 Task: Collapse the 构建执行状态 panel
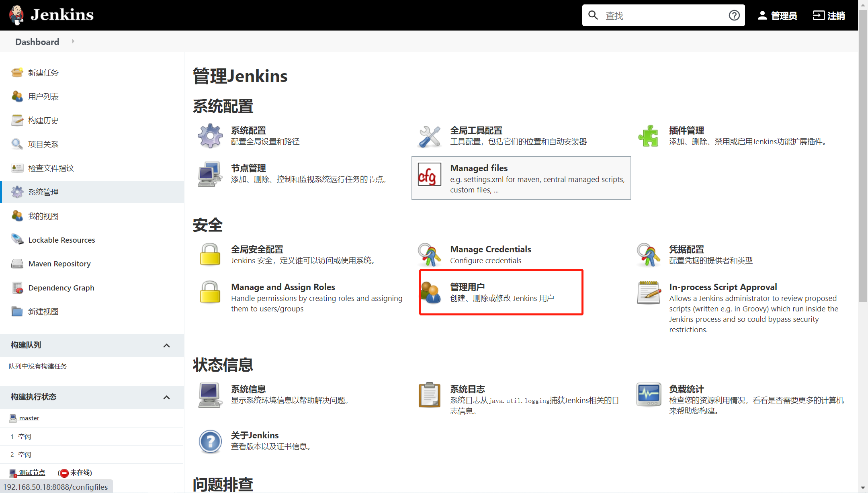click(166, 397)
